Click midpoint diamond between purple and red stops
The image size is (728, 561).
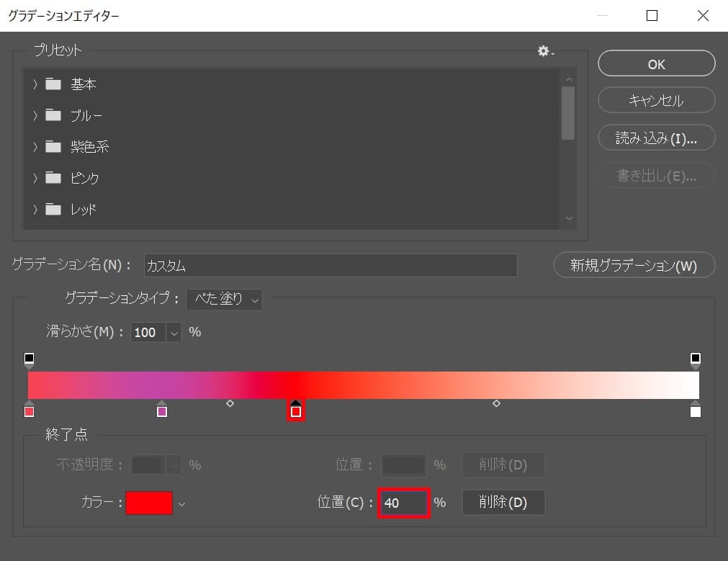(x=230, y=403)
